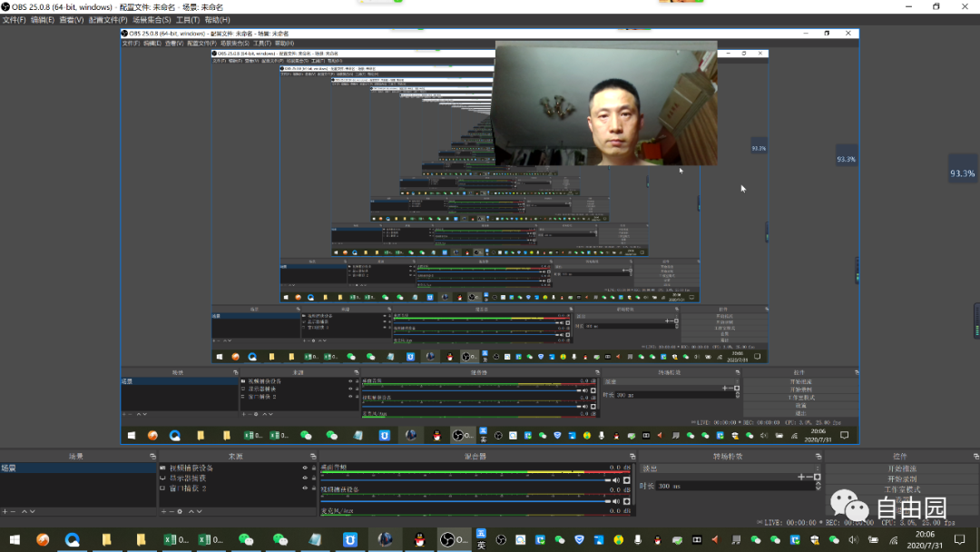The width and height of the screenshot is (980, 552).
Task: Open 视频捕获设备 mixer channel settings gear
Action: coord(627,501)
